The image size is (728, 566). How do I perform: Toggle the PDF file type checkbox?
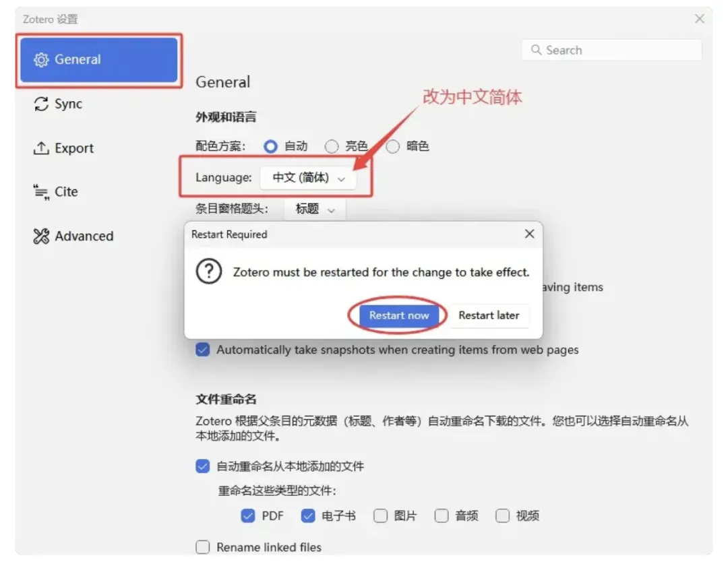point(248,516)
